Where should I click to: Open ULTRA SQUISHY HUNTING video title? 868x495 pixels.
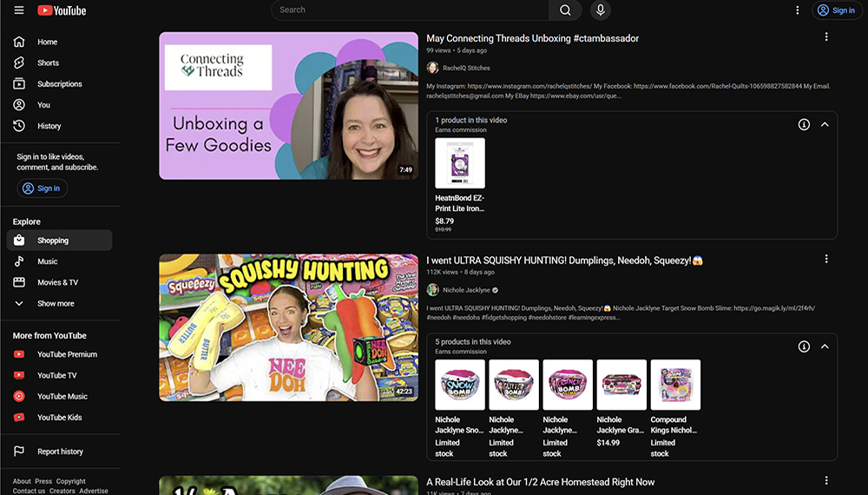(x=564, y=261)
